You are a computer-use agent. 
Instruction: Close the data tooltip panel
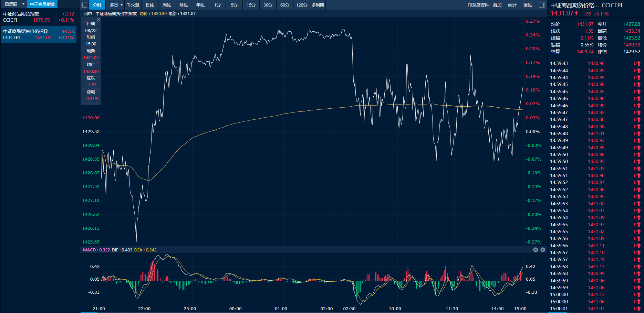(98, 20)
